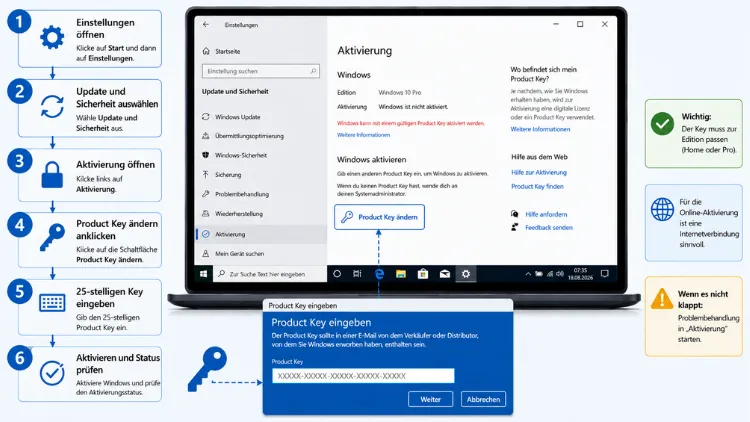The height and width of the screenshot is (422, 750).
Task: Click the Mein Gerät suchen label
Action: [x=239, y=254]
